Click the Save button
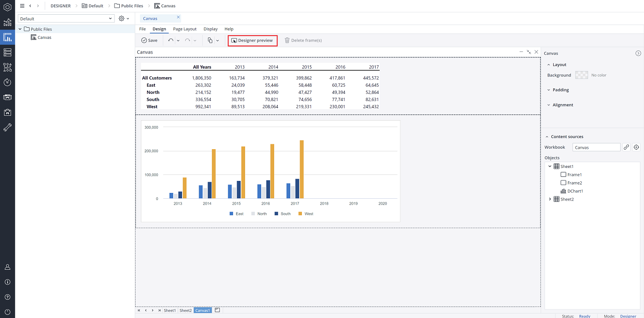This screenshot has height=318, width=644. coord(149,40)
